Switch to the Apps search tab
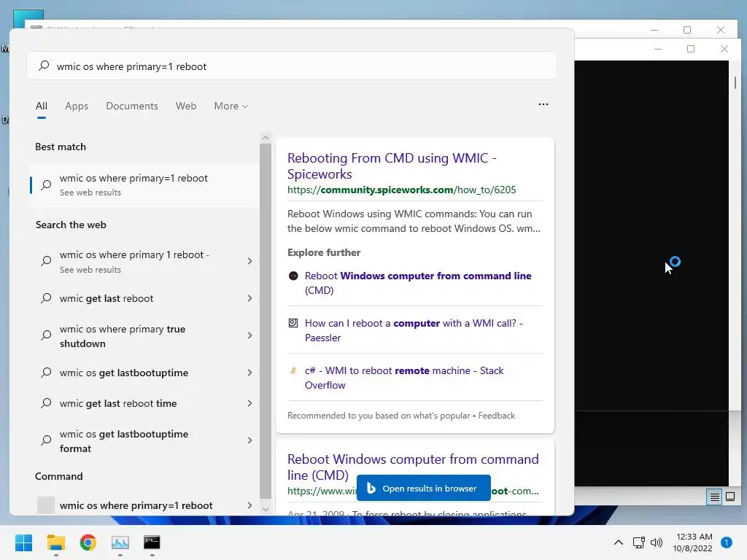Screen dimensions: 747x560 (77, 106)
